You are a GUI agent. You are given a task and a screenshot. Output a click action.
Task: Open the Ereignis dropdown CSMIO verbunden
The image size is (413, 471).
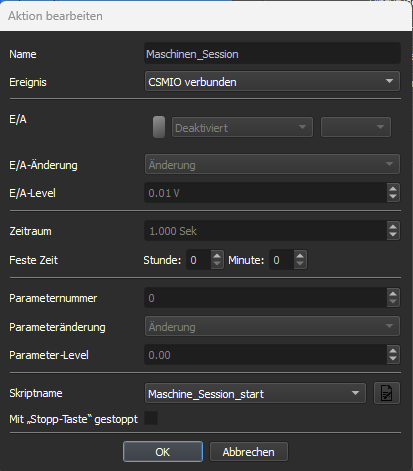click(272, 81)
